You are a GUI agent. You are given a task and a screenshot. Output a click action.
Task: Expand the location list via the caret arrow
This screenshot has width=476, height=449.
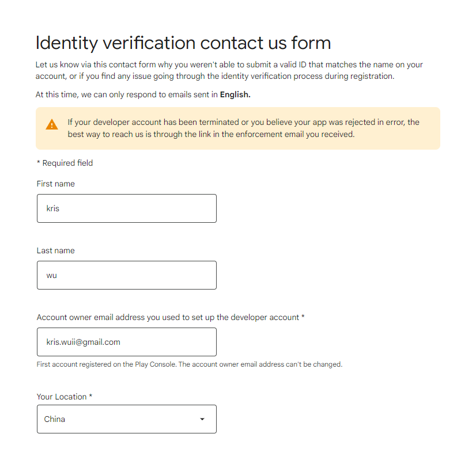202,419
